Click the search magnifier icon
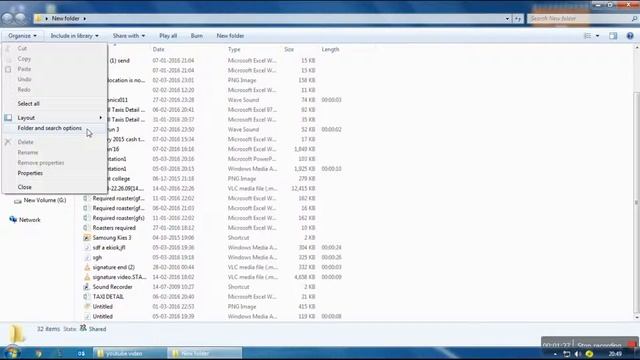This screenshot has height=360, width=640. [x=634, y=18]
